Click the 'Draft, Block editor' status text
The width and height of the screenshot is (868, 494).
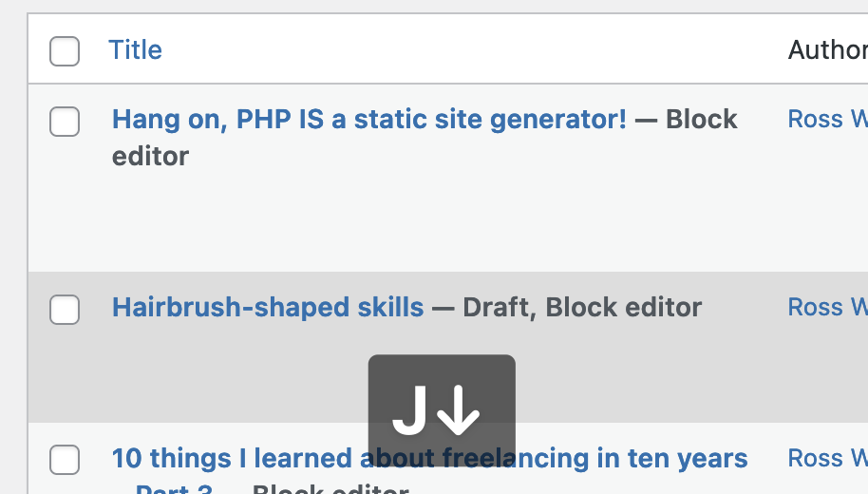(x=581, y=308)
